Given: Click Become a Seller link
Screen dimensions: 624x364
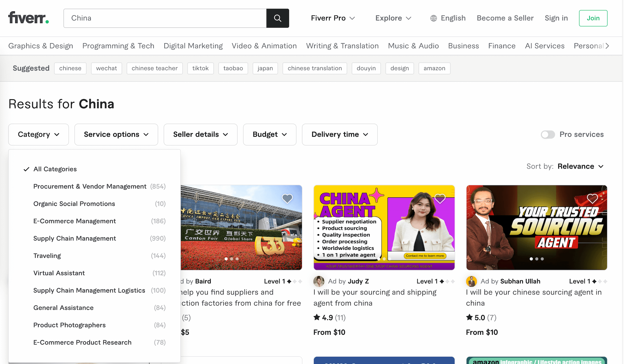Looking at the screenshot, I should (505, 18).
